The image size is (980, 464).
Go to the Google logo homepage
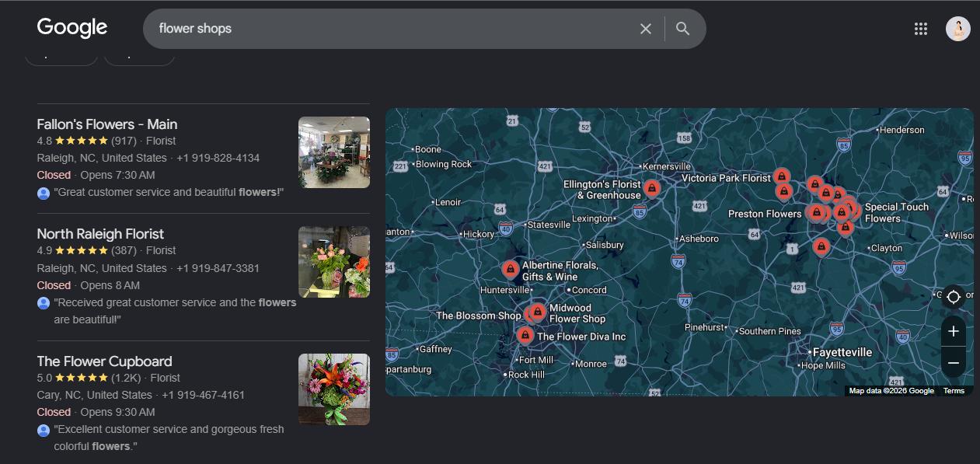pyautogui.click(x=72, y=28)
